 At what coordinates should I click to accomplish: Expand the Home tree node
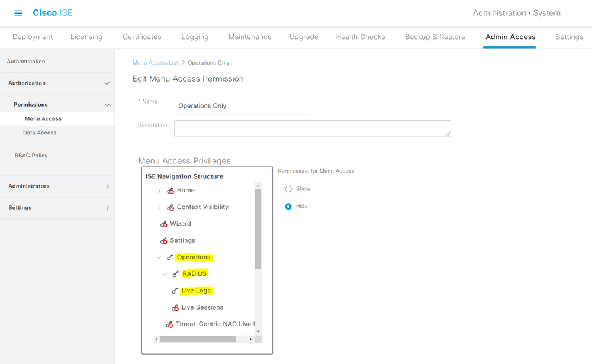(158, 191)
